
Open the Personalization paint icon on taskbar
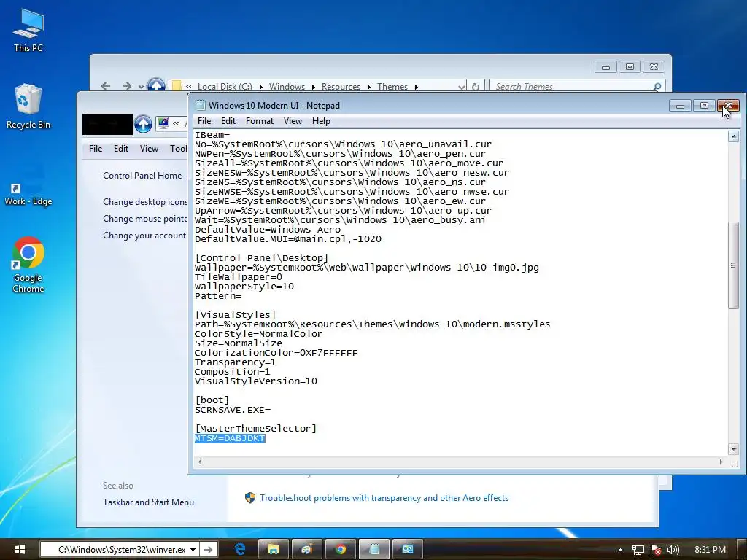click(307, 549)
